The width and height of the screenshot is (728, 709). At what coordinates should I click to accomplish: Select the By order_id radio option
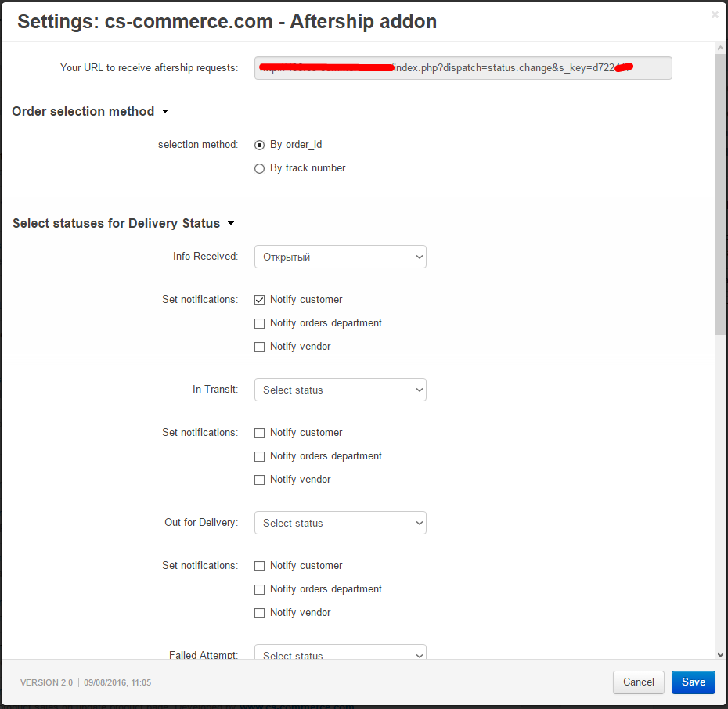tap(260, 146)
